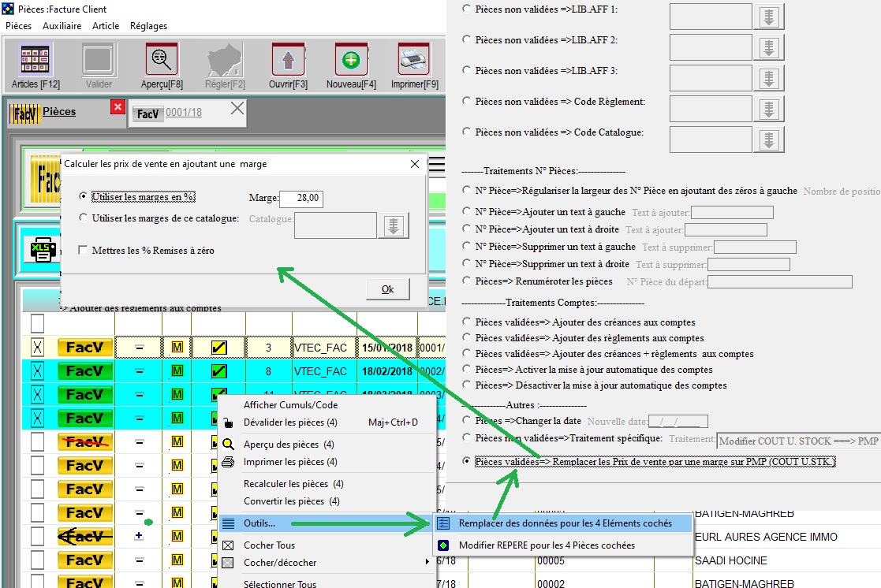This screenshot has height=588, width=881.
Task: Click FacV badge in piece 8 row
Action: (85, 371)
